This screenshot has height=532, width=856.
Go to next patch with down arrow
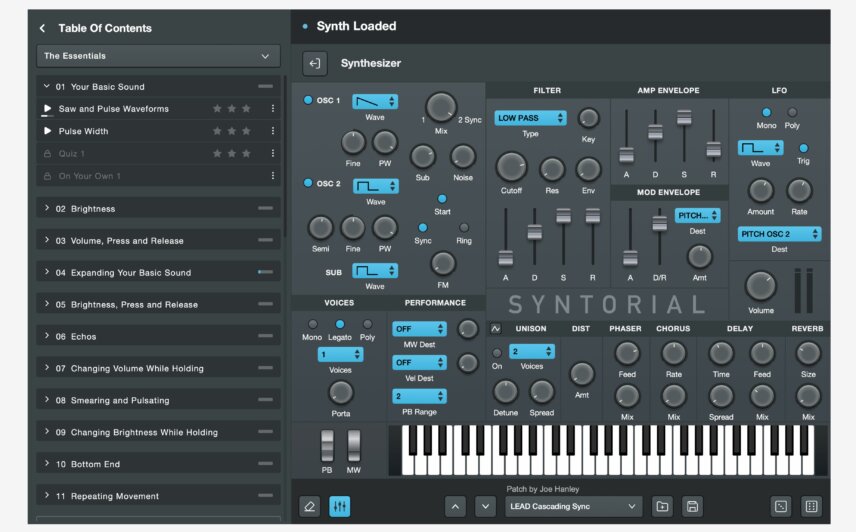pyautogui.click(x=485, y=506)
